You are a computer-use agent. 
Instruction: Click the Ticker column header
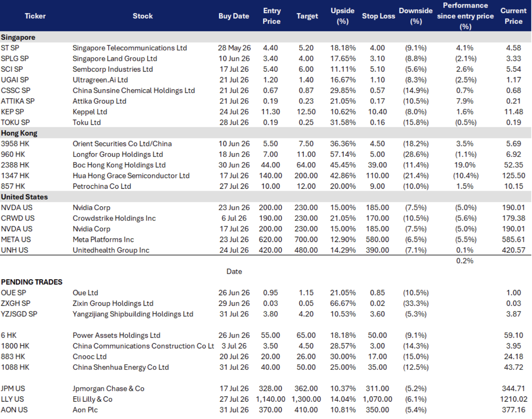tap(35, 16)
